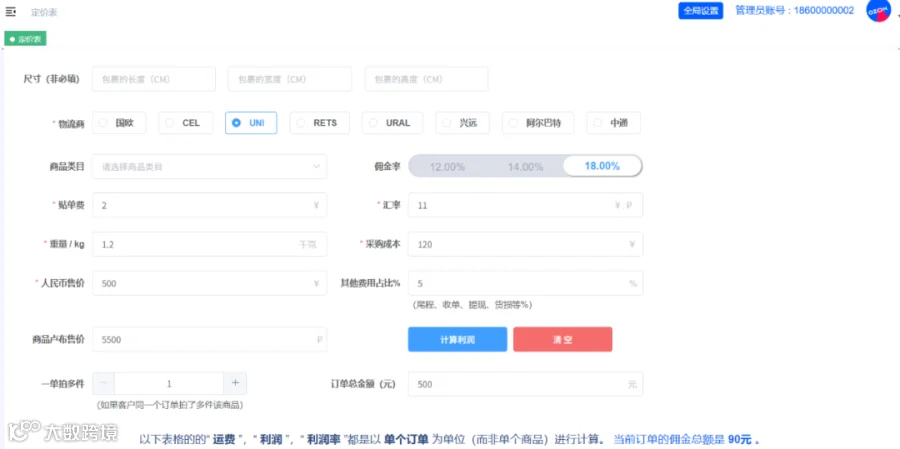
Task: Collapse the sidebar with the hamburger icon
Action: pyautogui.click(x=10, y=12)
